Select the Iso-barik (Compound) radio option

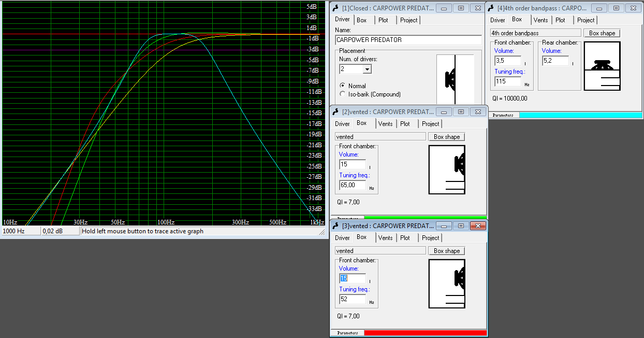point(342,94)
